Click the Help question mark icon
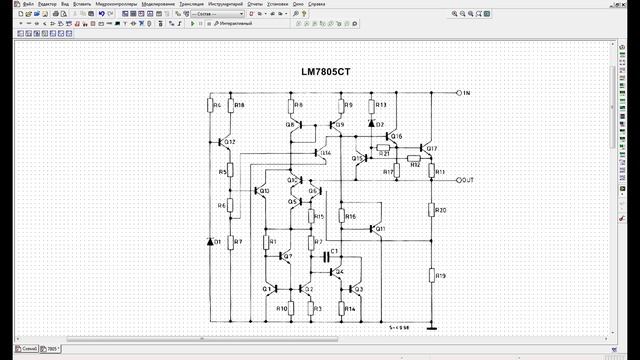Screen dimensions: 640x360 pyautogui.click(x=304, y=14)
